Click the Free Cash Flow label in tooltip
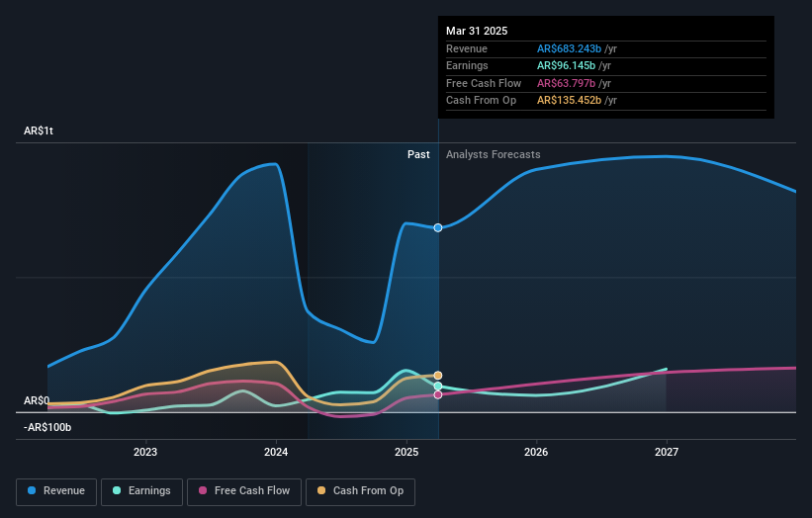Screen dimensions: 812x518 pyautogui.click(x=484, y=83)
